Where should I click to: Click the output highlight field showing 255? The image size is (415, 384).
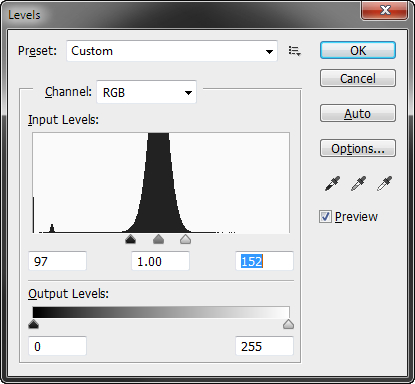pyautogui.click(x=264, y=346)
